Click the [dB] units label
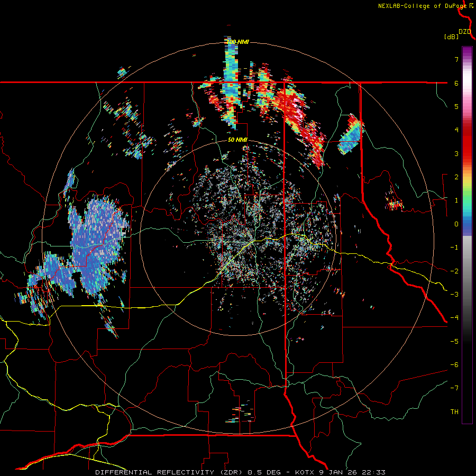This screenshot has width=476, height=476. click(x=452, y=36)
